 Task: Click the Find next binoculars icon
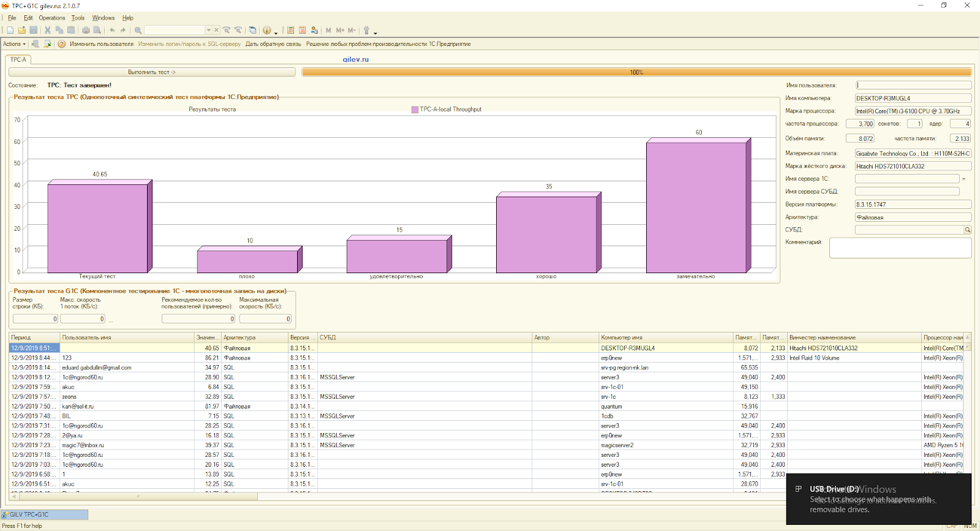pos(227,30)
